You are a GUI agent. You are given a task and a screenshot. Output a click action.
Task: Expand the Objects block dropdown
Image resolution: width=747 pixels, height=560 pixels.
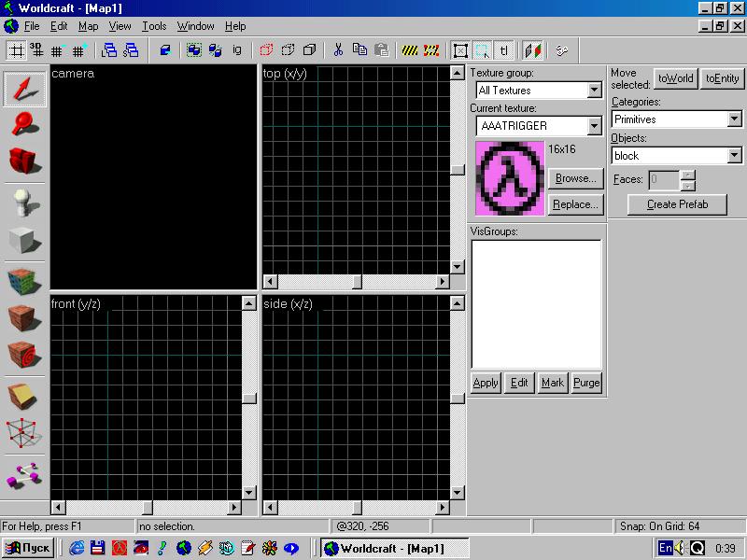click(x=734, y=155)
